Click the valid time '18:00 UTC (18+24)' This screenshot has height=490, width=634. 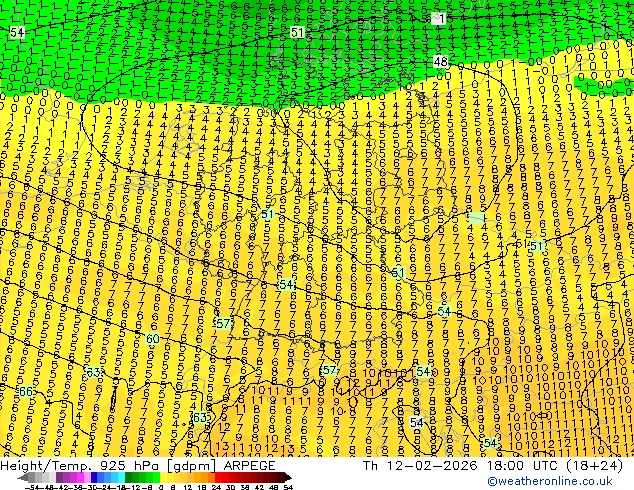click(555, 466)
